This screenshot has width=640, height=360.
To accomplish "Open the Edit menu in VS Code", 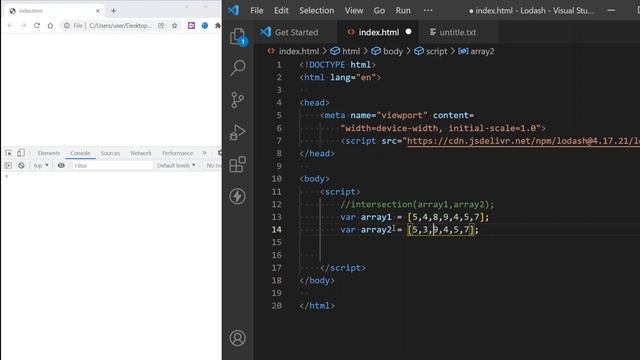I will 281,11.
